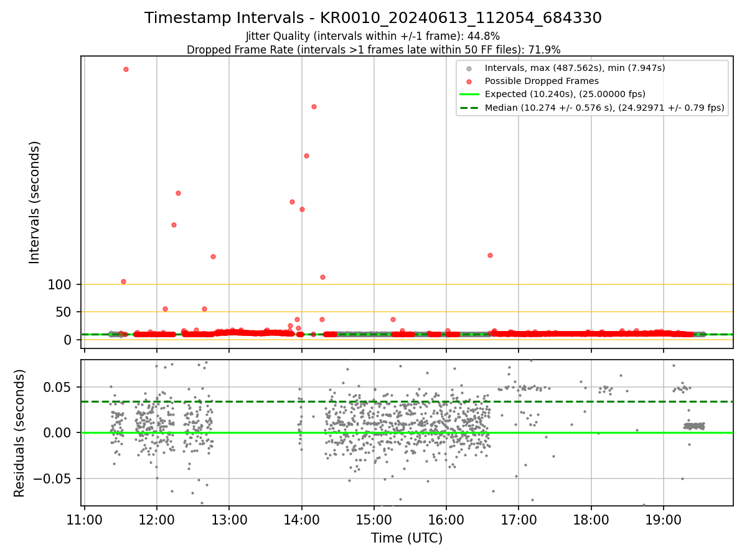Click the 15:00 tick label on the time axis
This screenshot has width=747, height=560.
(374, 519)
